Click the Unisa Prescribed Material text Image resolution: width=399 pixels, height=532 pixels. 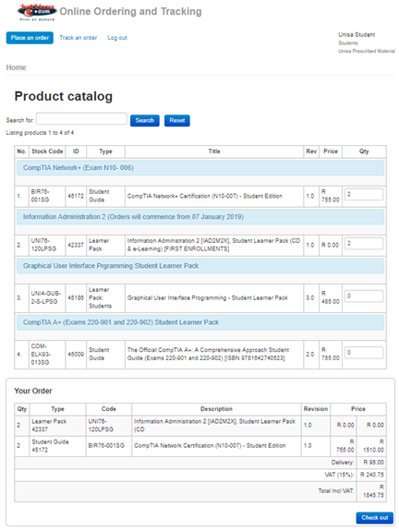(x=367, y=51)
